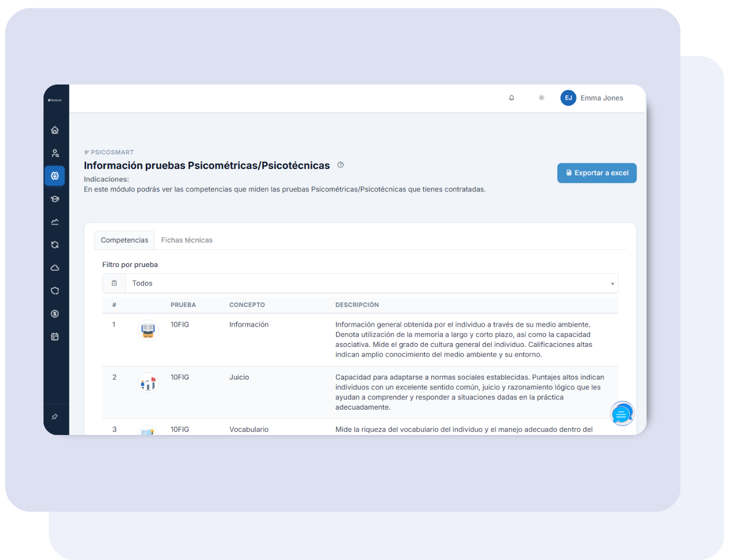Open the shield sidebar icon
Screen dimensions: 730x560
click(x=55, y=291)
